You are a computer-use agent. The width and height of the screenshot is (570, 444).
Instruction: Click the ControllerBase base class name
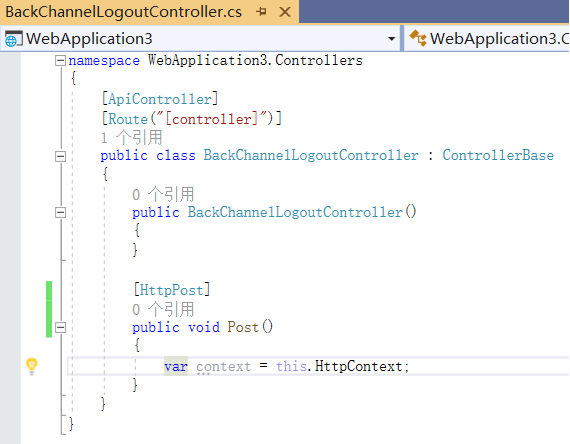pos(498,155)
